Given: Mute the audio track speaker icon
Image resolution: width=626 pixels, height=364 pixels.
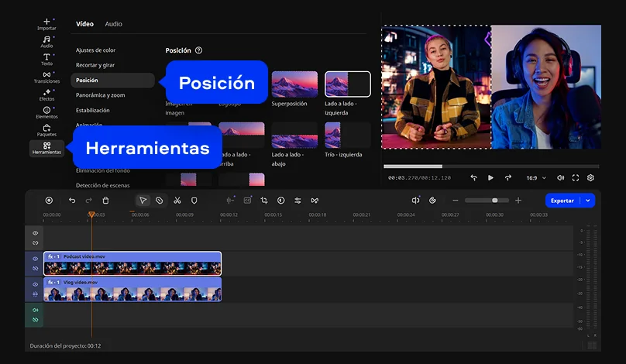Looking at the screenshot, I should point(35,310).
